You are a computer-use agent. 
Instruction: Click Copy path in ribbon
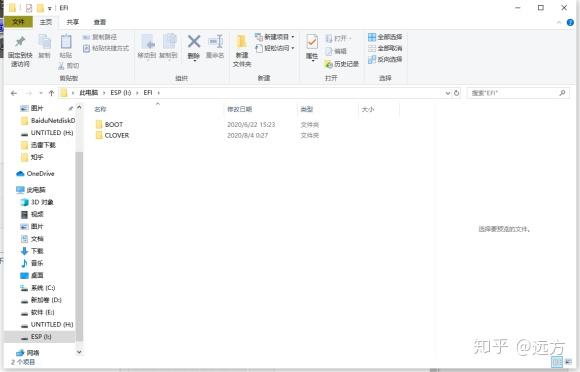click(100, 37)
